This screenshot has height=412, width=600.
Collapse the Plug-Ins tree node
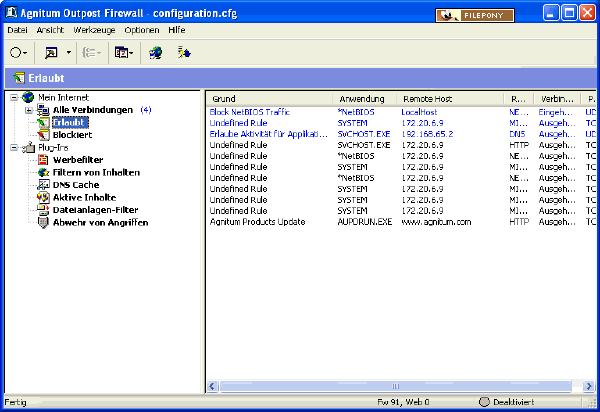(x=14, y=148)
